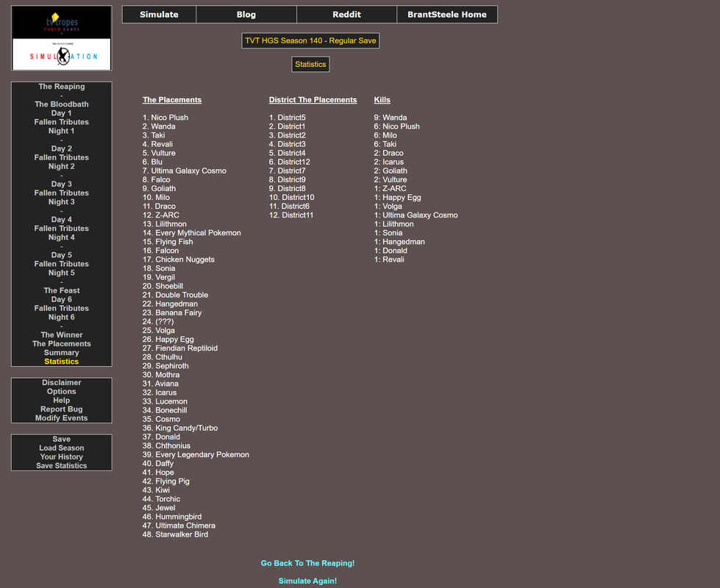720x588 pixels.
Task: Click Save Statistics link
Action: tap(62, 465)
